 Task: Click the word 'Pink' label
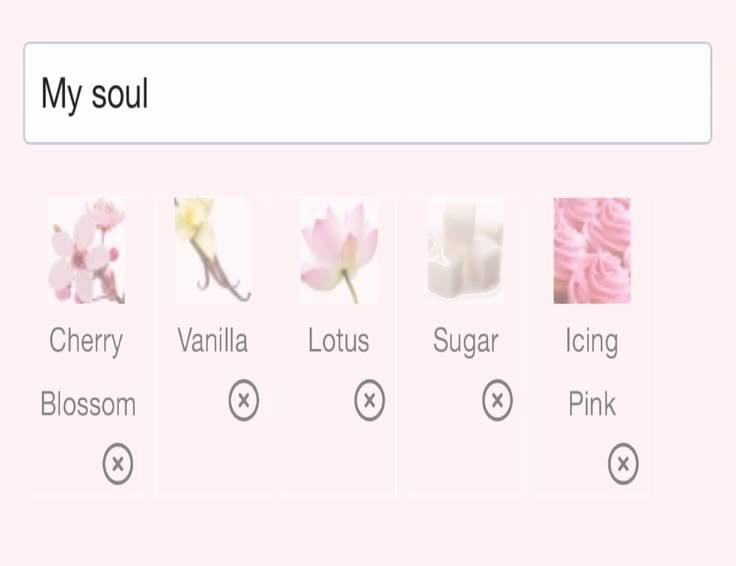point(592,404)
